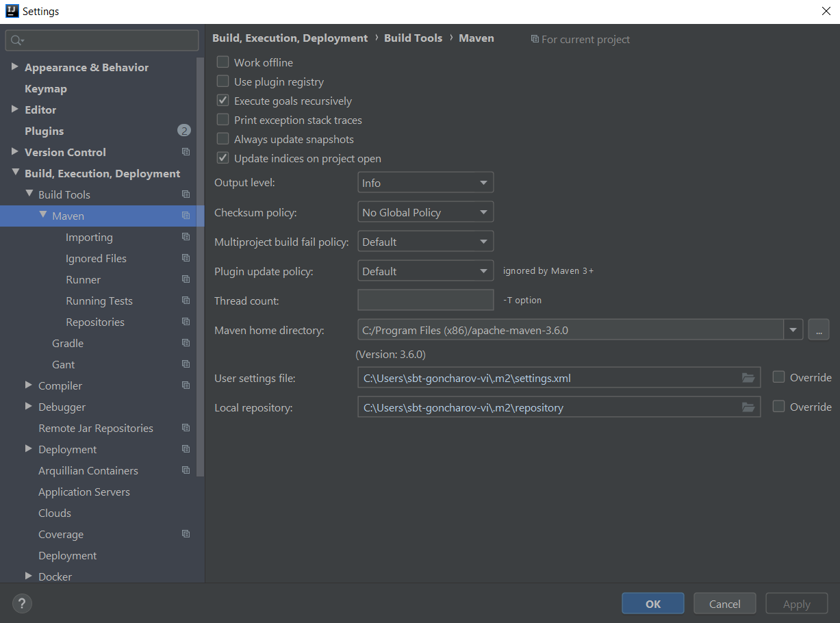The width and height of the screenshot is (840, 623).
Task: Click the Thread count input field
Action: [x=425, y=301]
